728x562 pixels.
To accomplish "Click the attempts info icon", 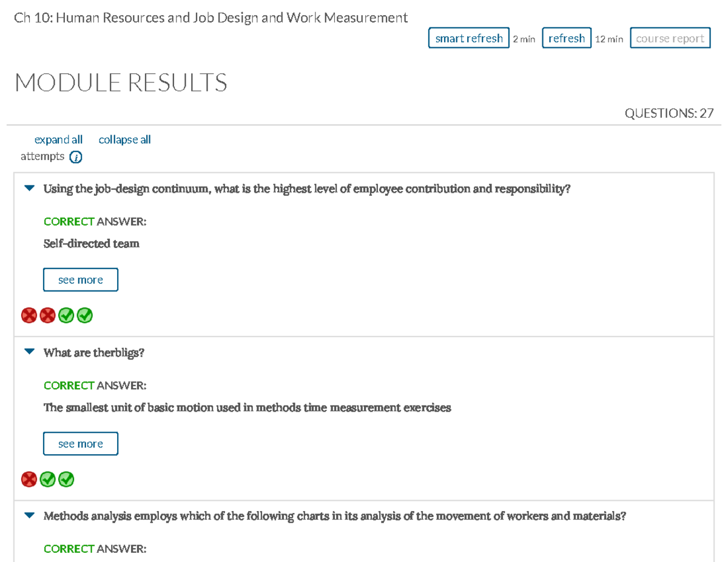I will point(75,156).
